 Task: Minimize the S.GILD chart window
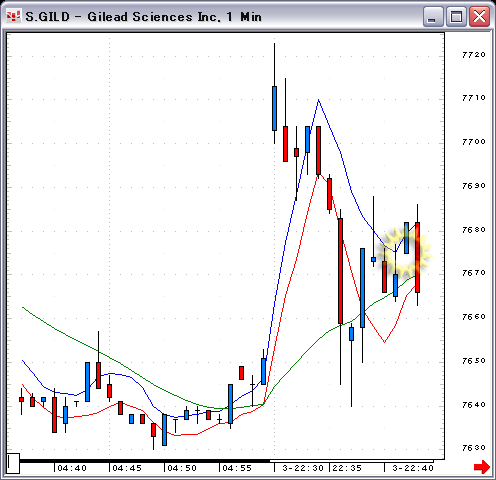433,16
